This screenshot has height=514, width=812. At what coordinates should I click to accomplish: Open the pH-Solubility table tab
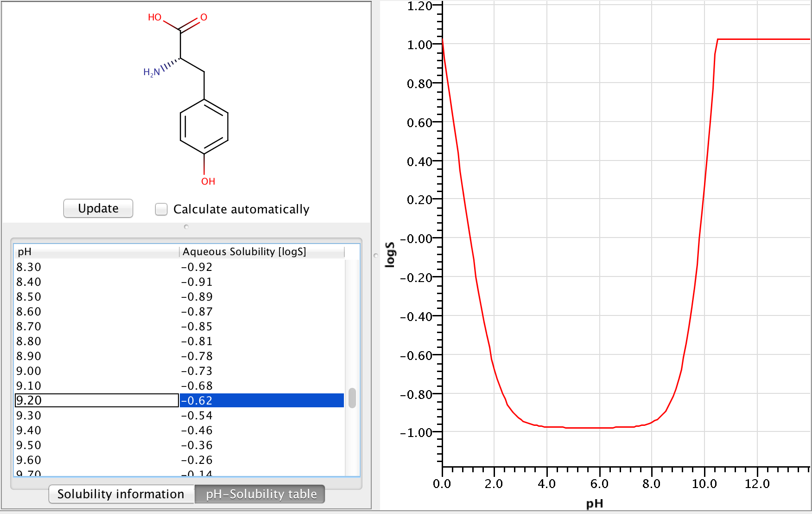click(x=261, y=494)
